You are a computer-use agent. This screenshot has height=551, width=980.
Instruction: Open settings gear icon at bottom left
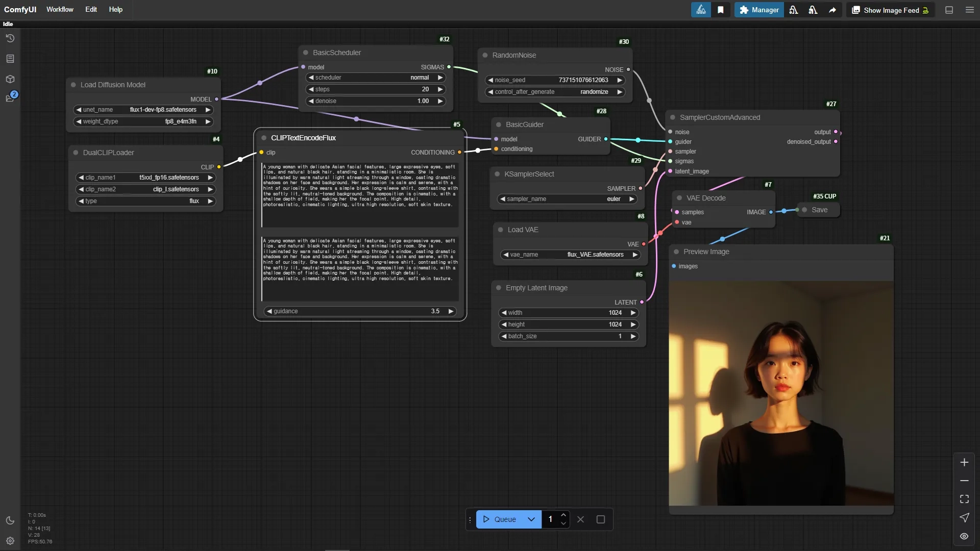(x=10, y=541)
